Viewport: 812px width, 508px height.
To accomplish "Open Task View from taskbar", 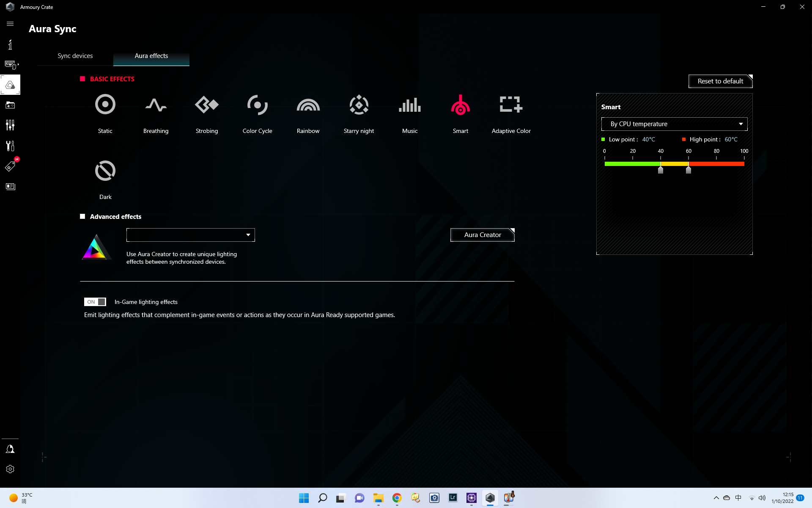I will point(341,498).
